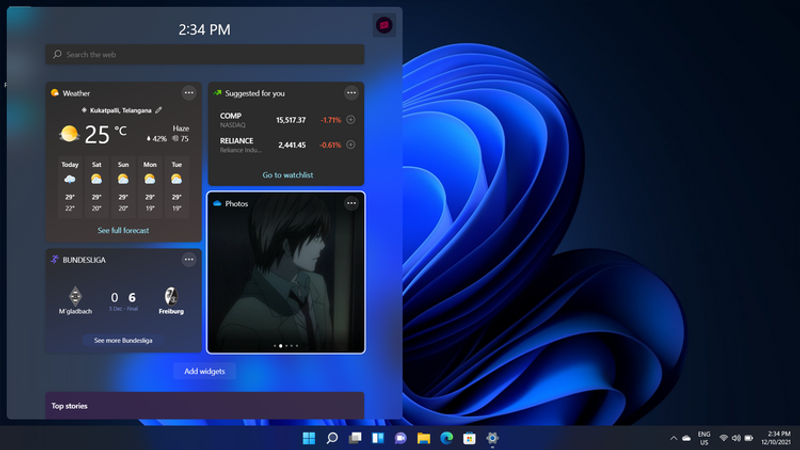Viewport: 800px width, 450px height.
Task: Click ENG US language indicator
Action: [x=704, y=438]
